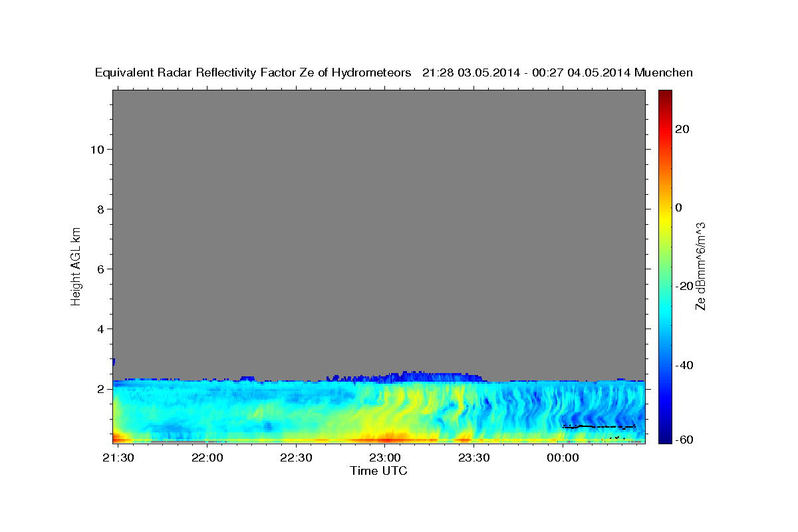The height and width of the screenshot is (532, 798).
Task: Click the colorbar label '-20'
Action: [684, 286]
